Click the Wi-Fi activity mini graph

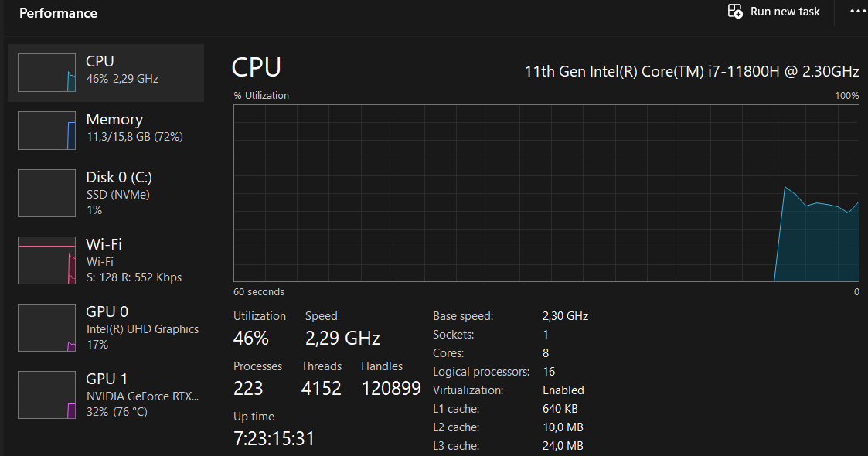46,260
